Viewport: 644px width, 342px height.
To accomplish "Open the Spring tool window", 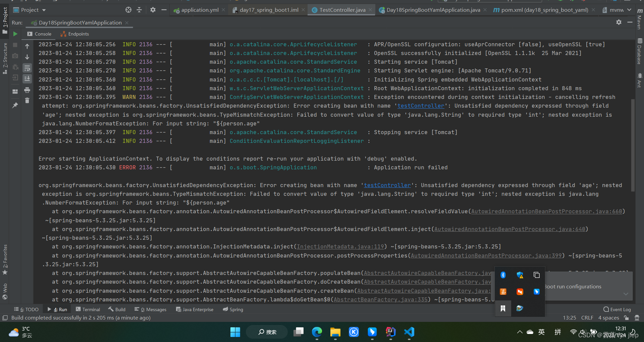I will point(233,309).
